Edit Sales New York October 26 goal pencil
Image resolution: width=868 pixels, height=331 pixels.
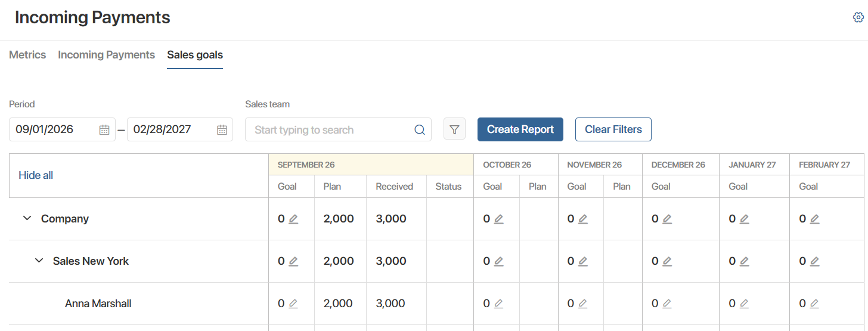coord(499,261)
